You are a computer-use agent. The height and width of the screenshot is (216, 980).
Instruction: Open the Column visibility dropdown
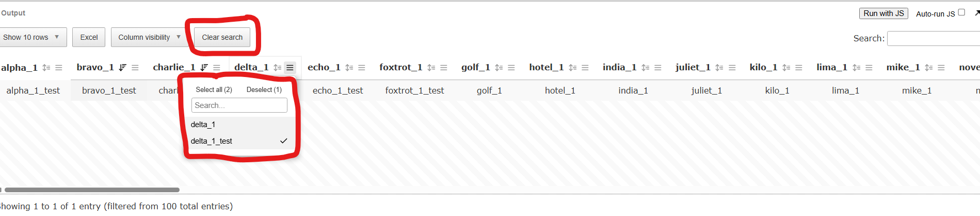(x=149, y=37)
